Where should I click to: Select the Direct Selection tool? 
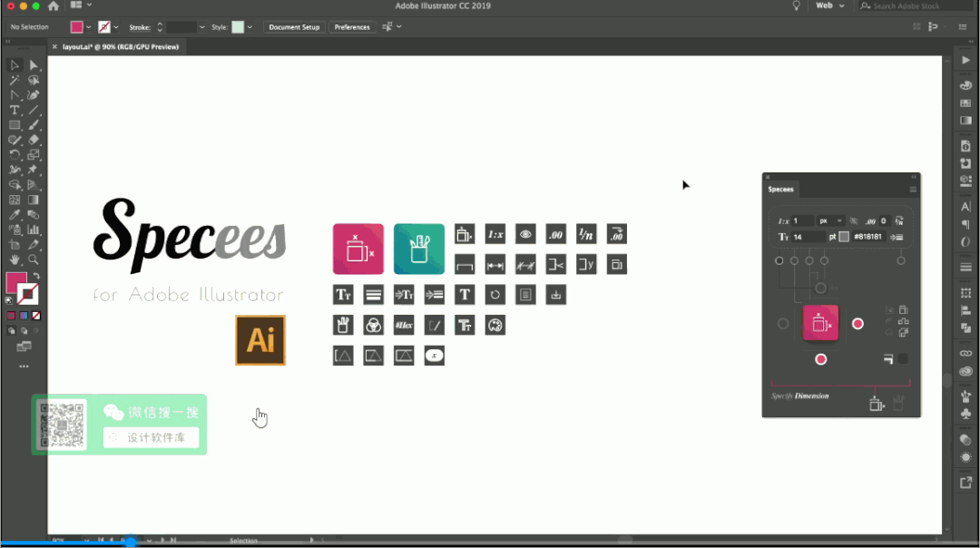34,65
